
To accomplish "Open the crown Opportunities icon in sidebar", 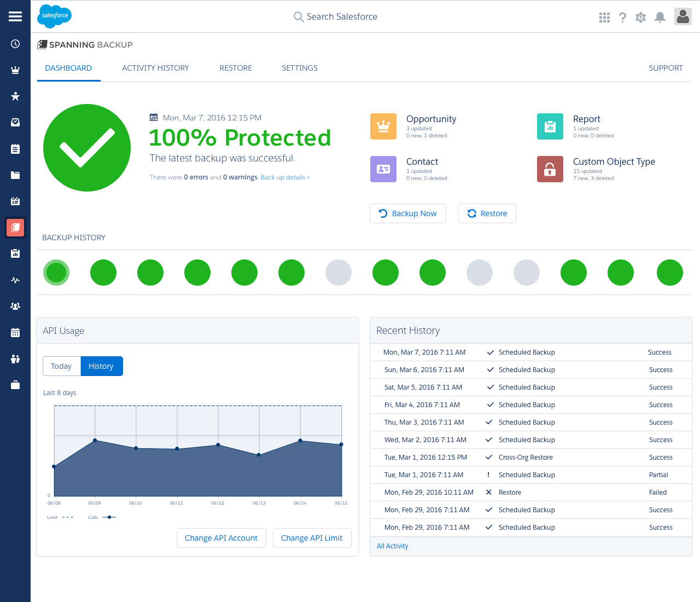I will point(15,70).
